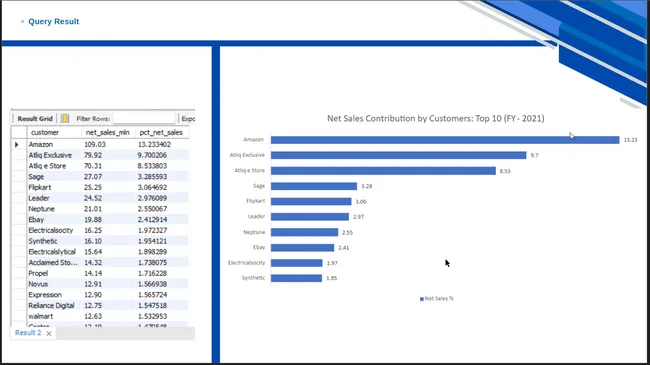
Task: Close the Result 2 tab
Action: tap(49, 333)
